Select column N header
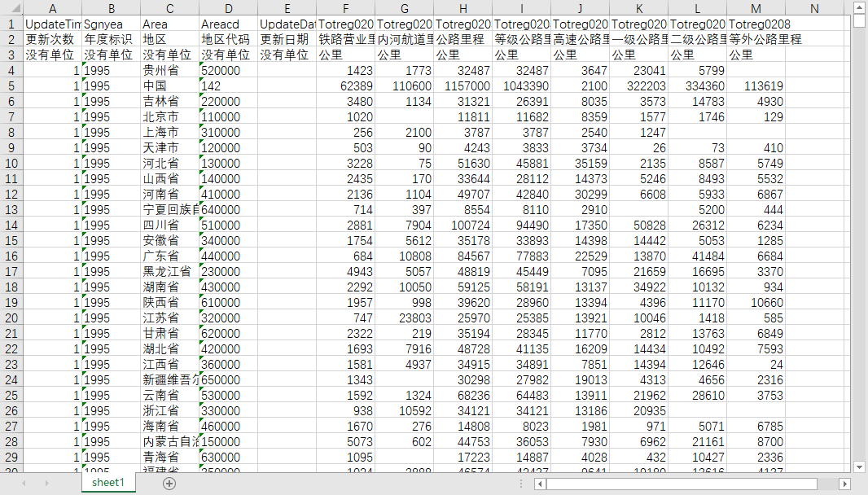 [x=814, y=8]
